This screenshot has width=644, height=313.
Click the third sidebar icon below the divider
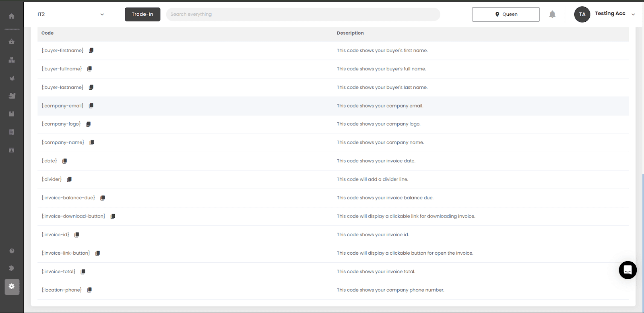coord(12,78)
